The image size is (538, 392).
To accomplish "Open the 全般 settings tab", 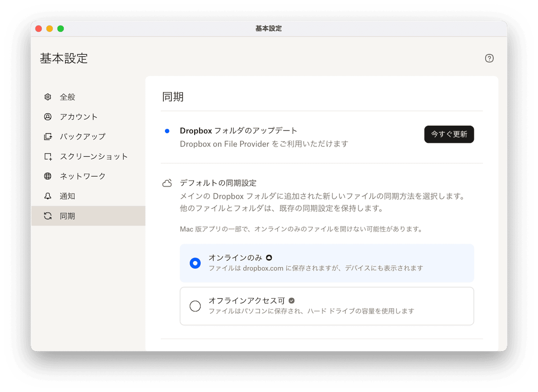I will pos(68,97).
